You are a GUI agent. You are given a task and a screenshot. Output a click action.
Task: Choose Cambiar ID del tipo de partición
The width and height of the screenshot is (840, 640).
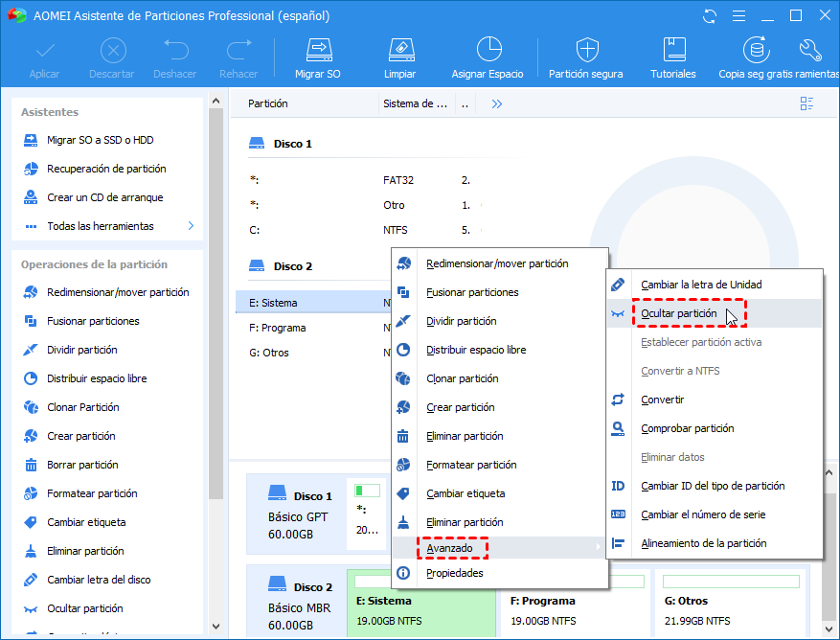click(x=715, y=486)
